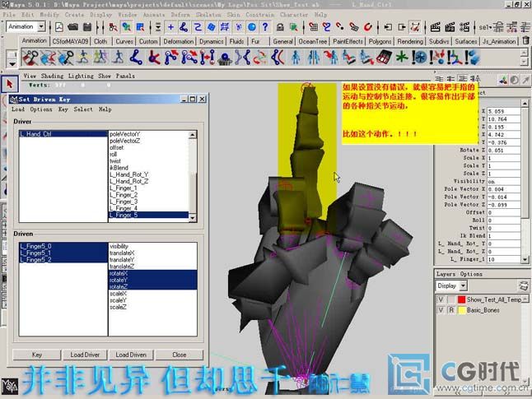Click the Load Driver button
Image resolution: width=532 pixels, height=399 pixels.
[x=85, y=355]
